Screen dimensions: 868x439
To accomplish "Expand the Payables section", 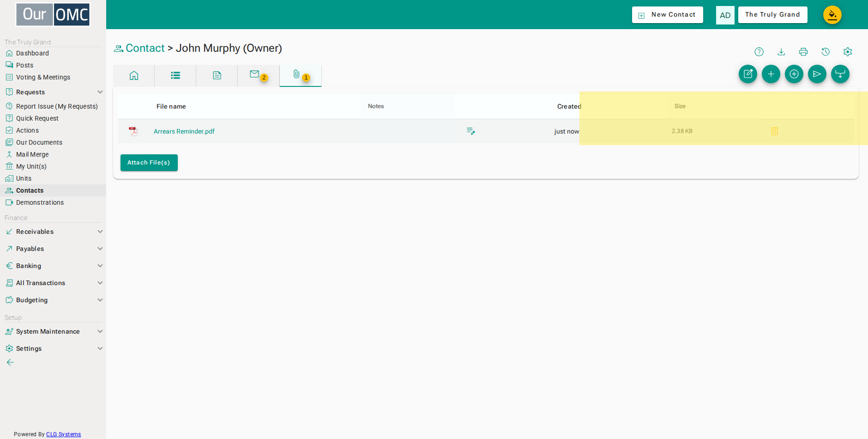I will (53, 249).
